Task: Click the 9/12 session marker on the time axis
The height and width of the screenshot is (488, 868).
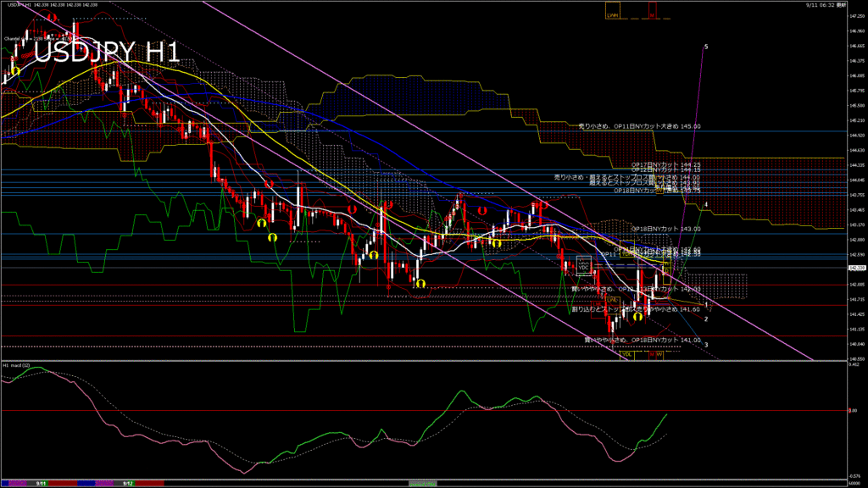Action: coord(128,483)
